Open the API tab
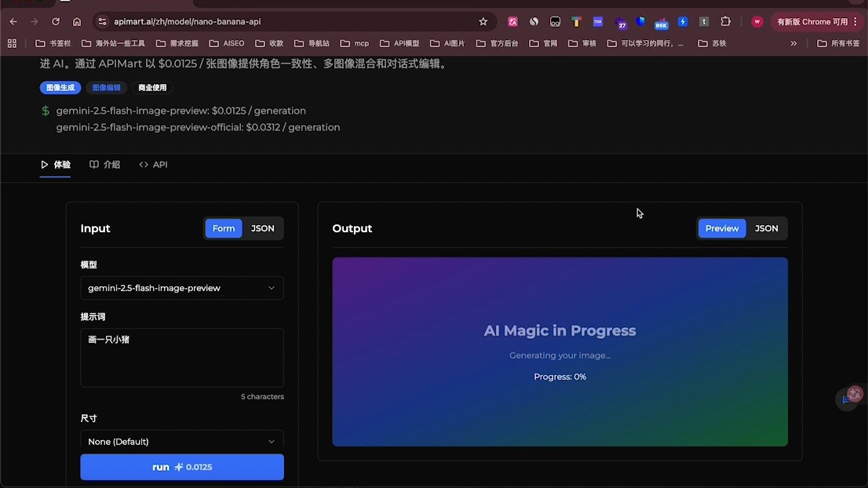Viewport: 868px width, 488px height. pos(153,164)
